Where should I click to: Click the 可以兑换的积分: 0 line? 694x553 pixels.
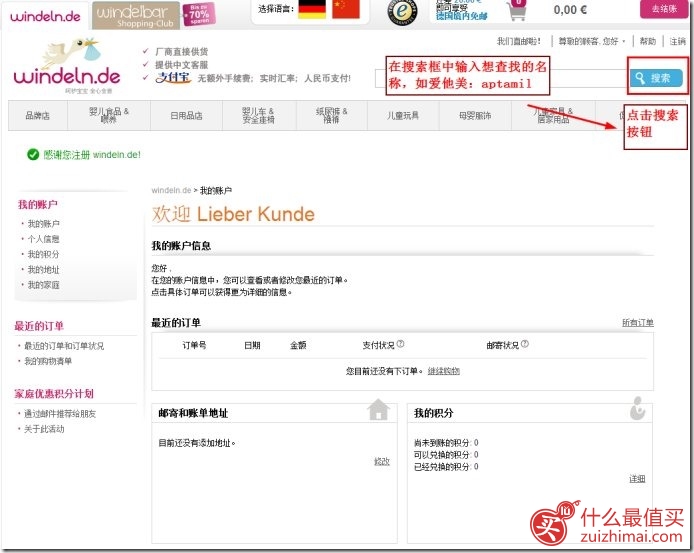[x=446, y=455]
